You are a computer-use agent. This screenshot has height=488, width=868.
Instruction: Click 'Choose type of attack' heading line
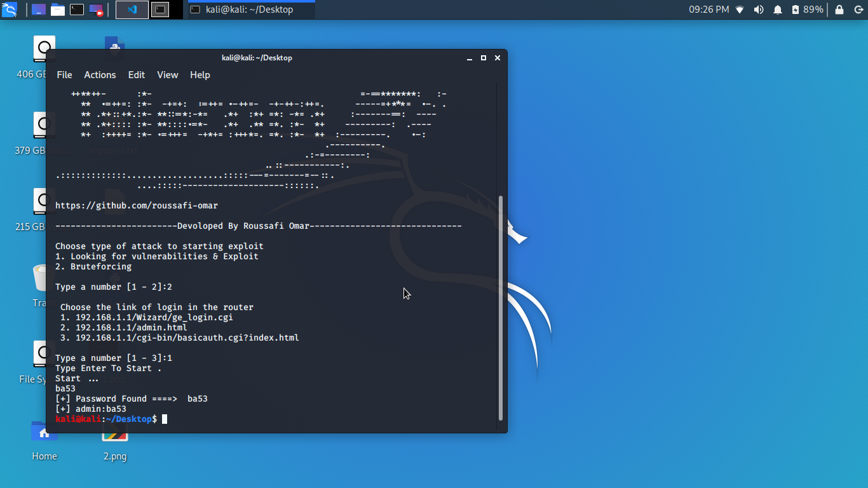pos(159,247)
